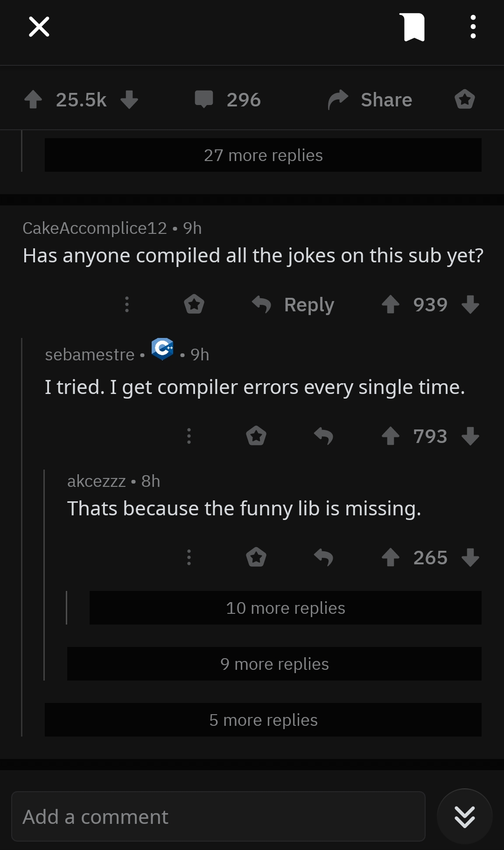
Task: Award CakeAccomplice12's comment
Action: 194,304
